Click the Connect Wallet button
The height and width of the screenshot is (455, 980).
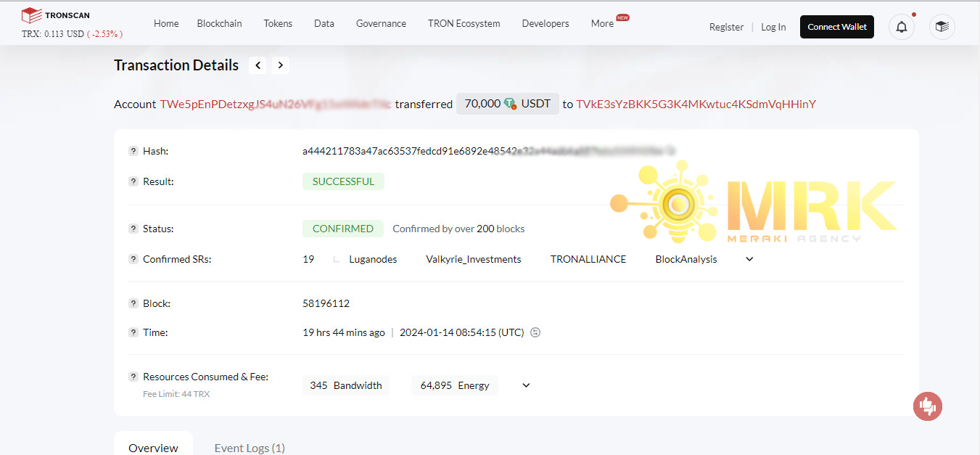click(x=837, y=27)
